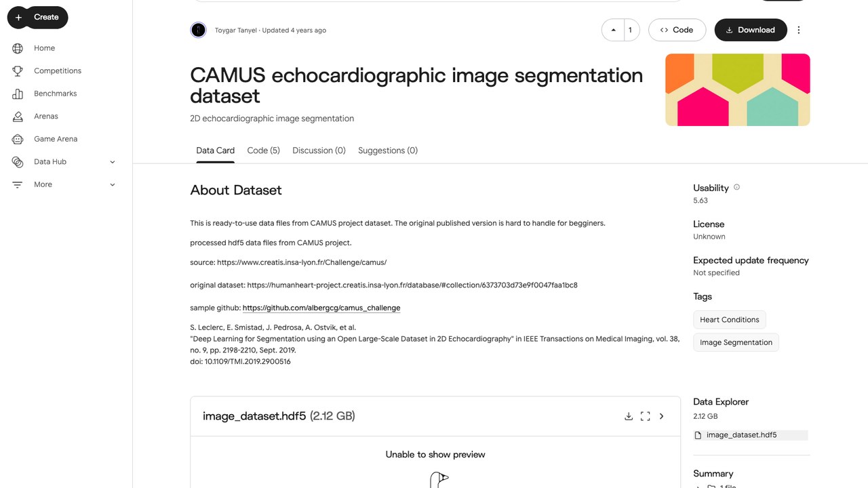The width and height of the screenshot is (868, 488).
Task: Open the Home sidebar icon
Action: pos(18,48)
